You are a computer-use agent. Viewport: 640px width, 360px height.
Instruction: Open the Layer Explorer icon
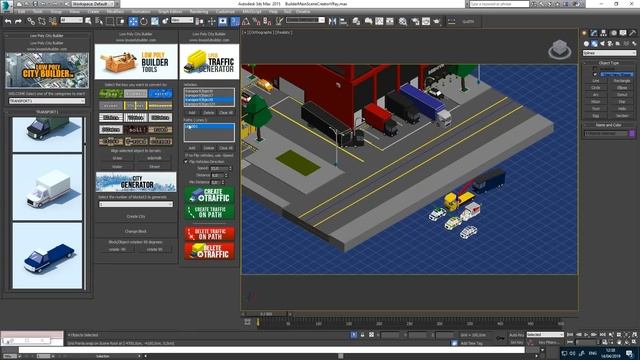[356, 21]
